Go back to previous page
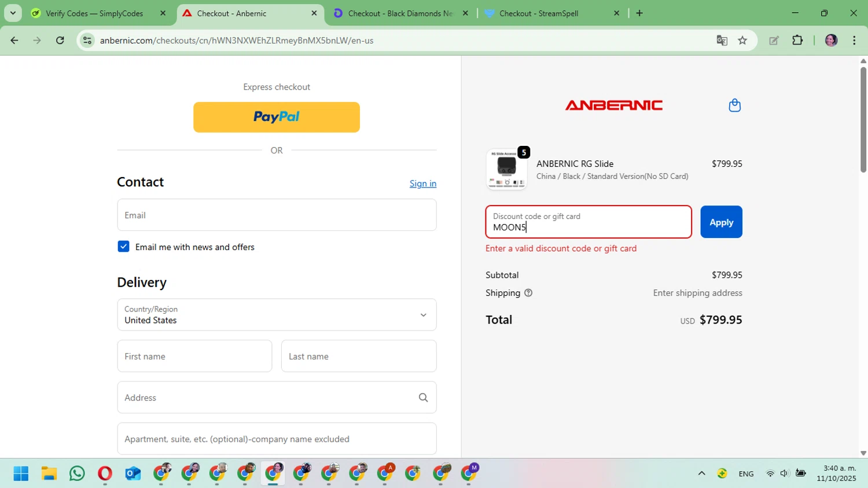 pyautogui.click(x=14, y=41)
